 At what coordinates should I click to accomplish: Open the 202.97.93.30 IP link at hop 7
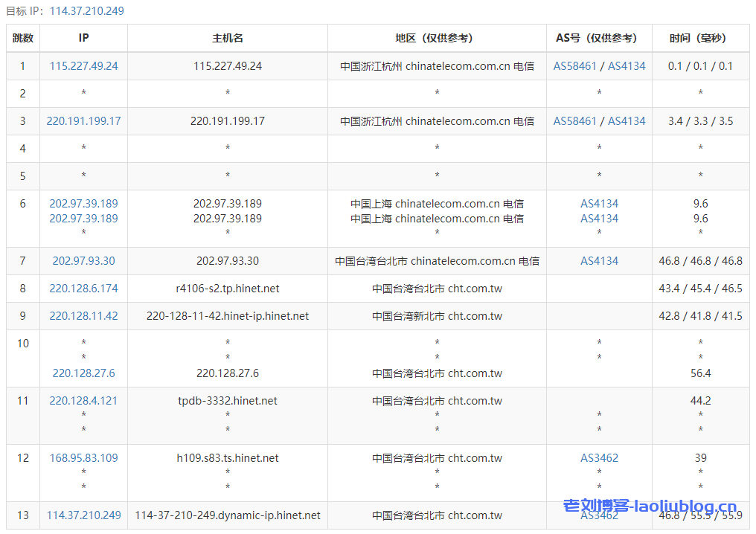point(83,261)
